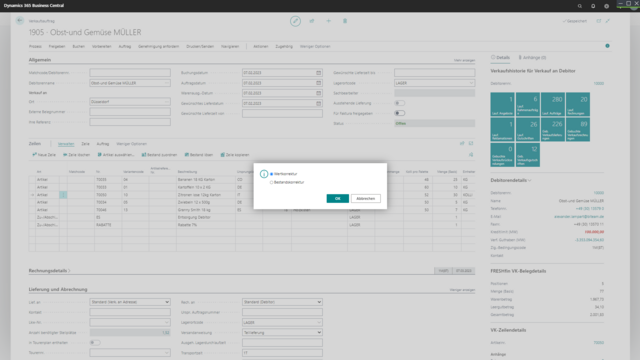Open the Lauf. Angebote tile

(502, 104)
